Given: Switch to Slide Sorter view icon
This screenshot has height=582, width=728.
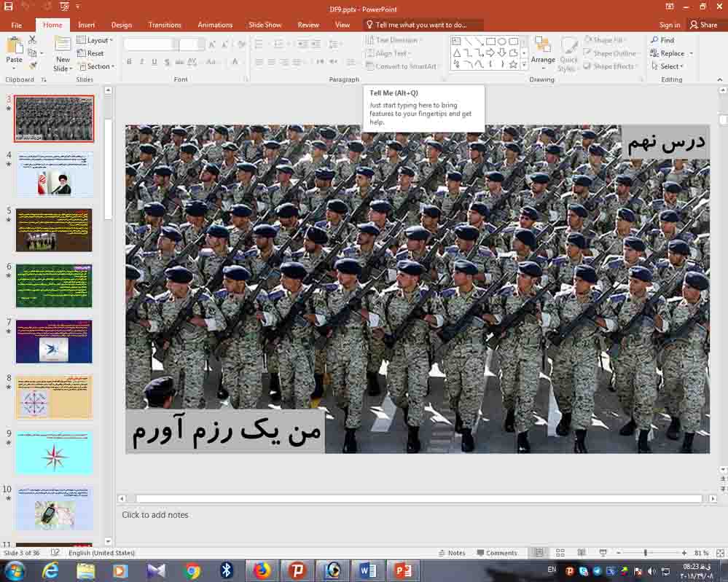Looking at the screenshot, I should 560,553.
